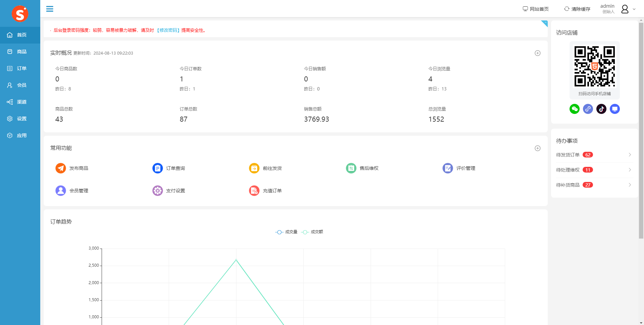Image resolution: width=644 pixels, height=325 pixels.
Task: Open 订单 in the sidebar
Action: tap(20, 68)
